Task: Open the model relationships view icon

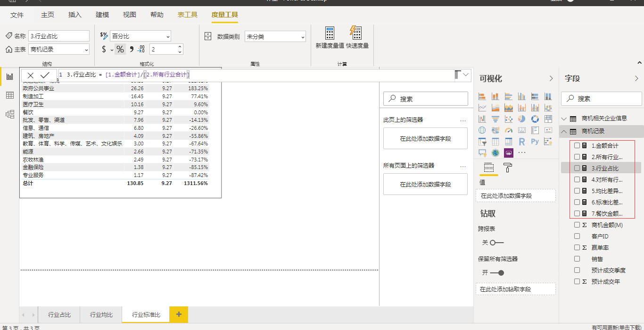Action: click(x=9, y=114)
